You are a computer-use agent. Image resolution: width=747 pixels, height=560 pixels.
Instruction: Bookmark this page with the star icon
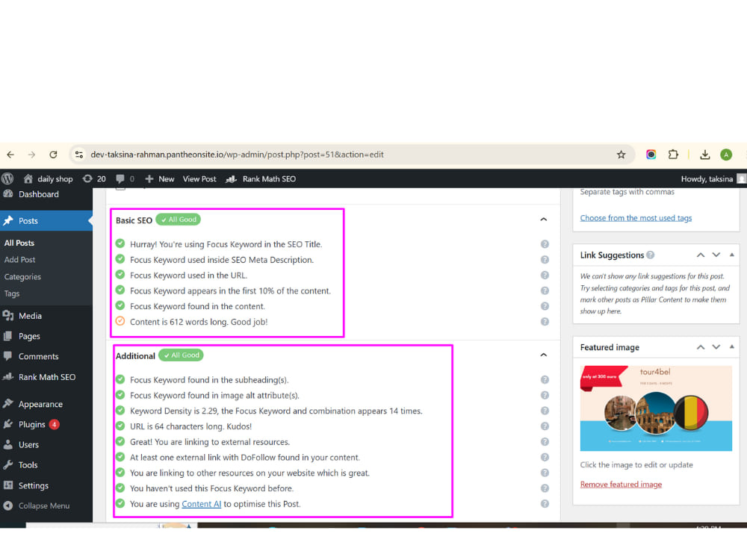pyautogui.click(x=621, y=155)
